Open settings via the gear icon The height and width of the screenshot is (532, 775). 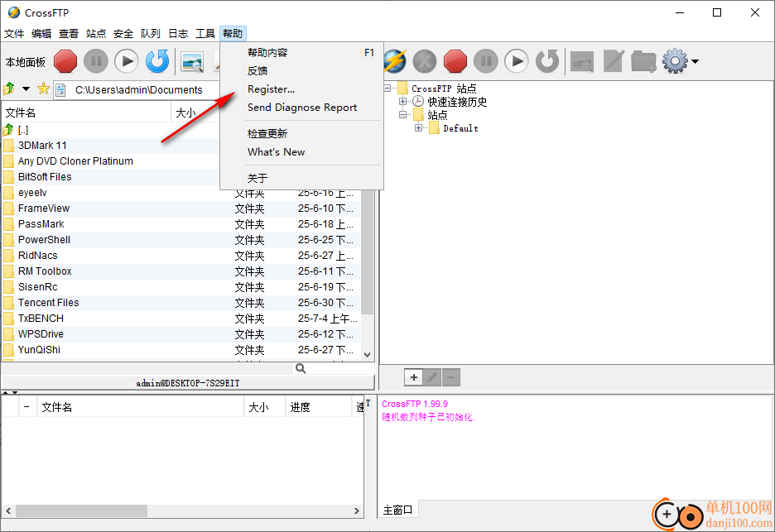pyautogui.click(x=675, y=61)
